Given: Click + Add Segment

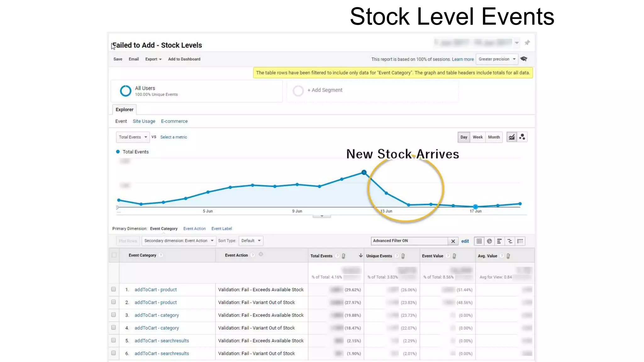Looking at the screenshot, I should [x=325, y=90].
